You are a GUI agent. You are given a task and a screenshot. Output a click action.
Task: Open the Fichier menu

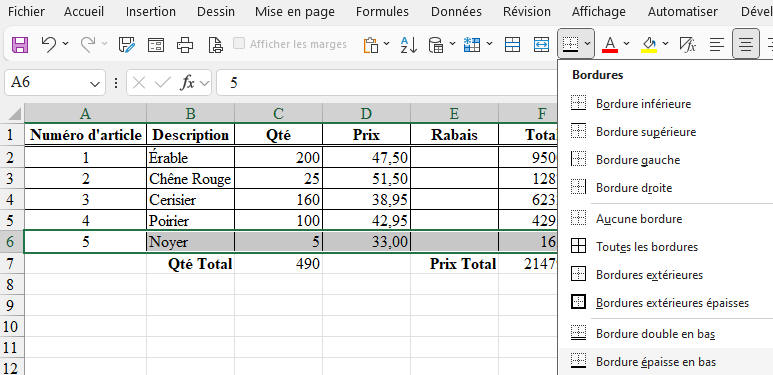27,12
